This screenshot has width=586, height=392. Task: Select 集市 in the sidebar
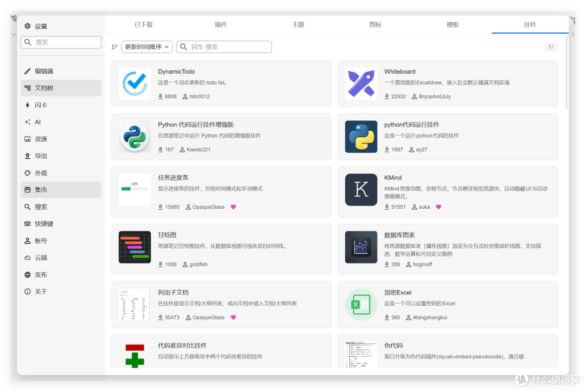[x=61, y=190]
